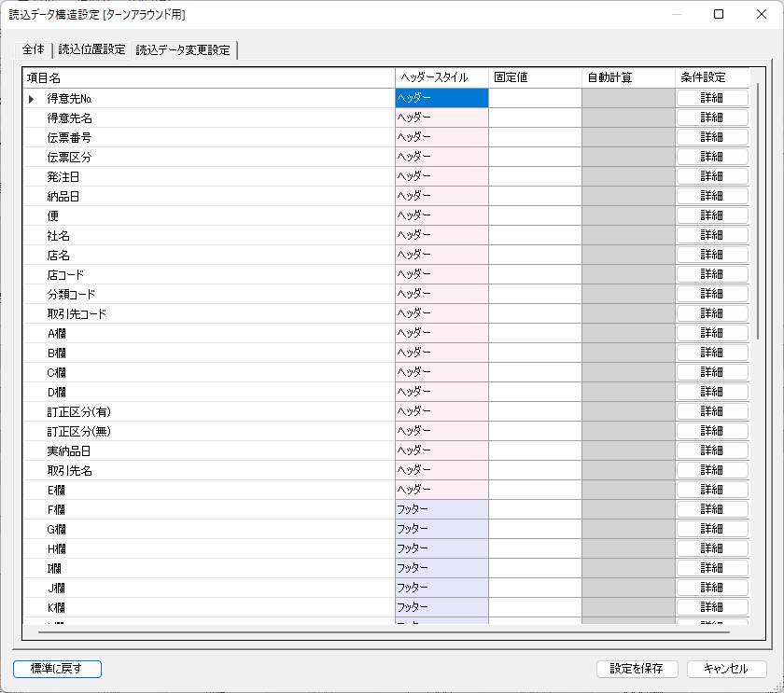Cancel the dialog with キャンセル

(725, 669)
